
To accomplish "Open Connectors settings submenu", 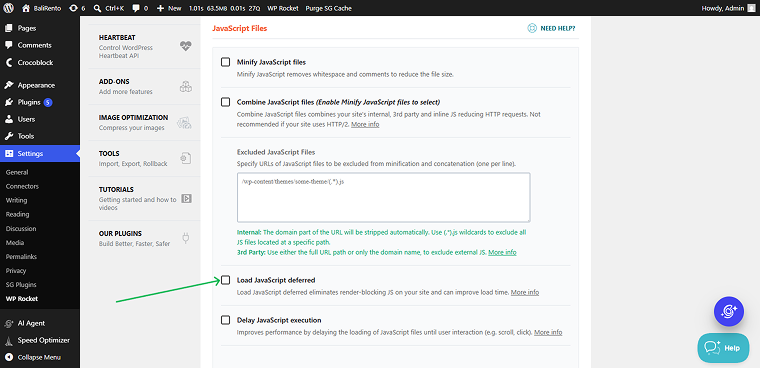I will 22,186.
